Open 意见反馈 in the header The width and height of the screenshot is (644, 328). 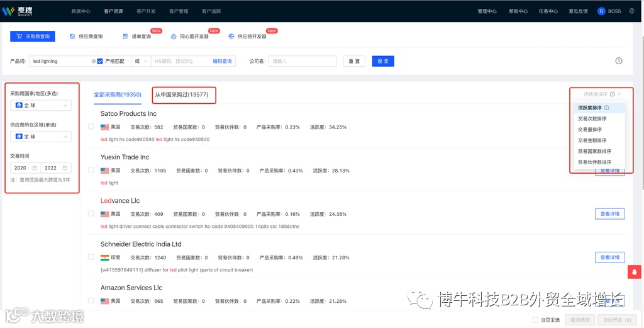[x=579, y=11]
